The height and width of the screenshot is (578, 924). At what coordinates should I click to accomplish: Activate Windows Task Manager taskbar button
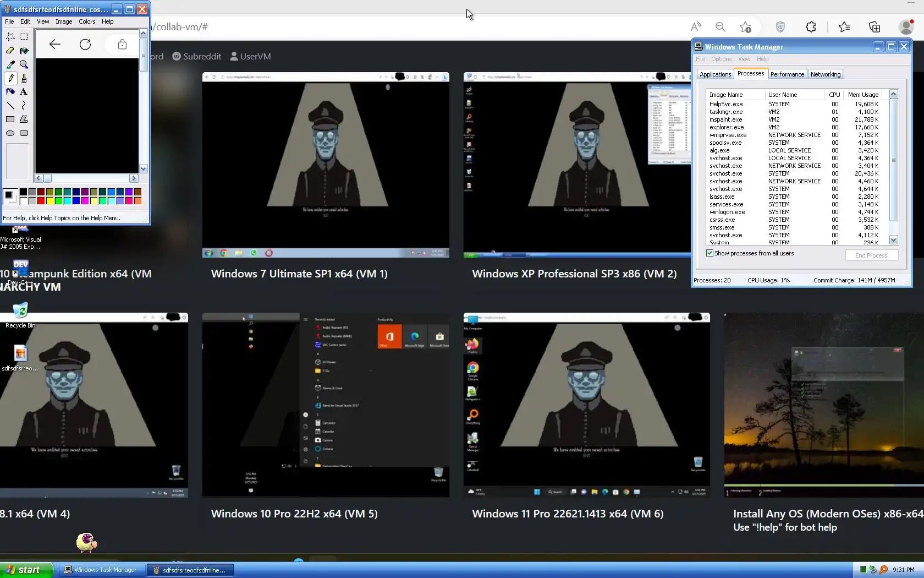tap(101, 570)
